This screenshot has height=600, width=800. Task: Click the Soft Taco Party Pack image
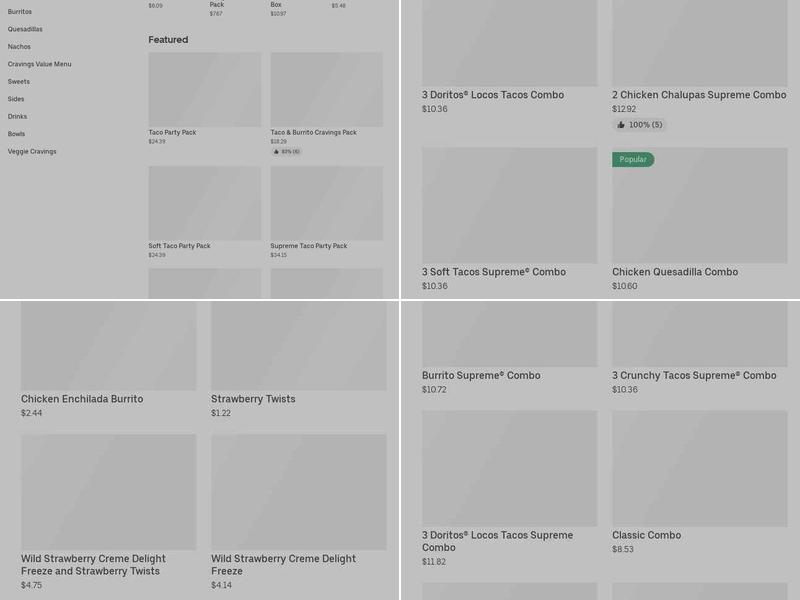(x=204, y=203)
